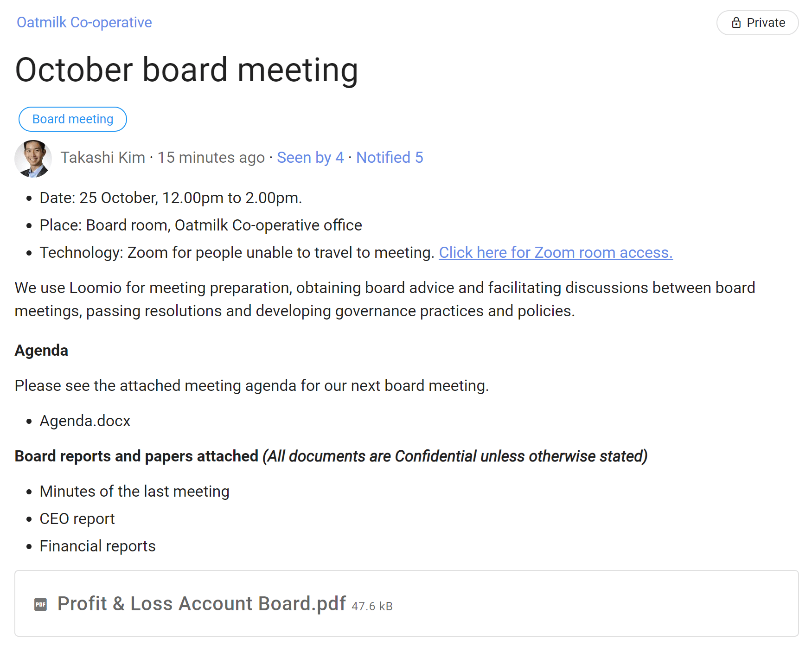This screenshot has width=812, height=646.
Task: Click the Agenda heading
Action: click(x=41, y=350)
